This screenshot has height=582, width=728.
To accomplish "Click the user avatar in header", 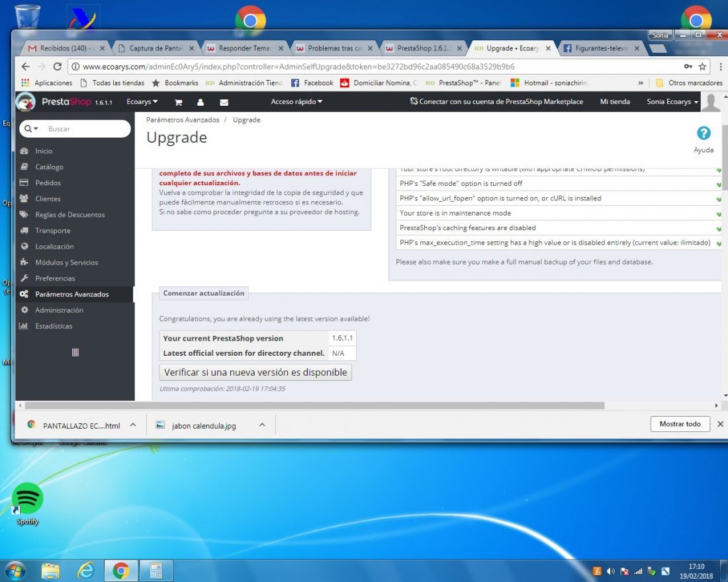I will [711, 102].
